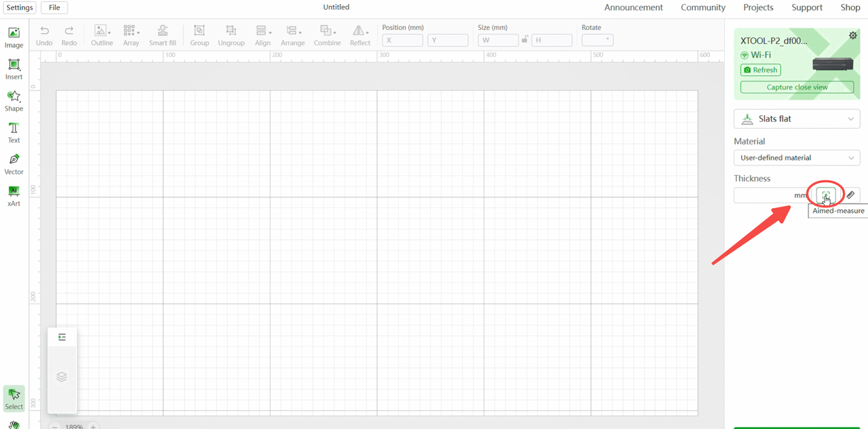
Task: Open device settings gear icon
Action: [852, 36]
